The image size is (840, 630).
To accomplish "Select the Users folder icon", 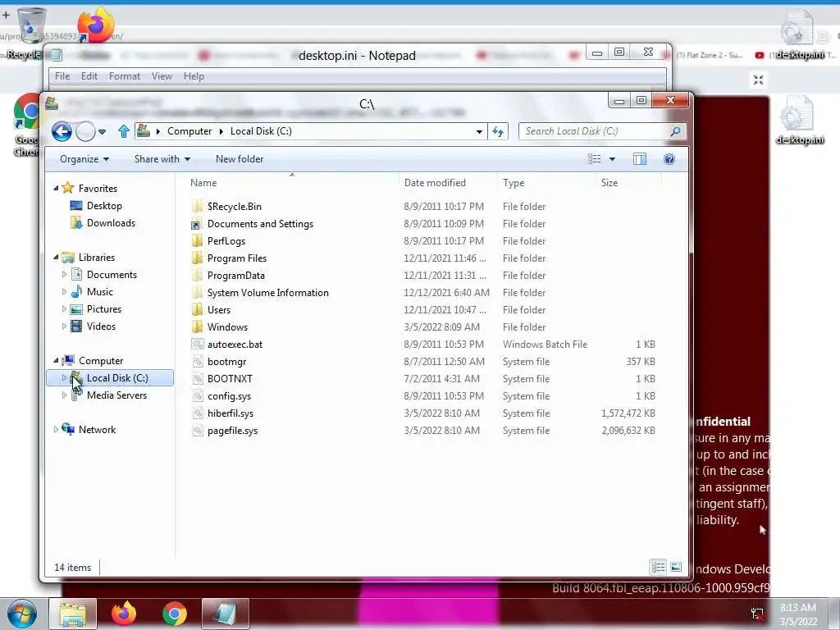I will click(x=197, y=309).
